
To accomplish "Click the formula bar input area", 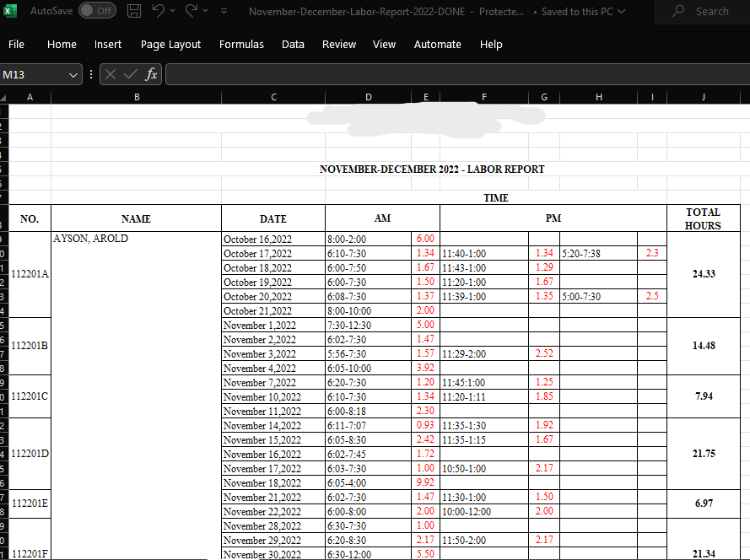I will tap(458, 74).
